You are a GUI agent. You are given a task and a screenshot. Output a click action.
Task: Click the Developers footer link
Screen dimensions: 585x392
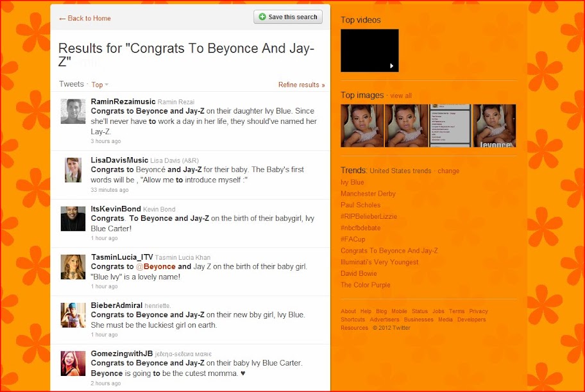(x=471, y=320)
